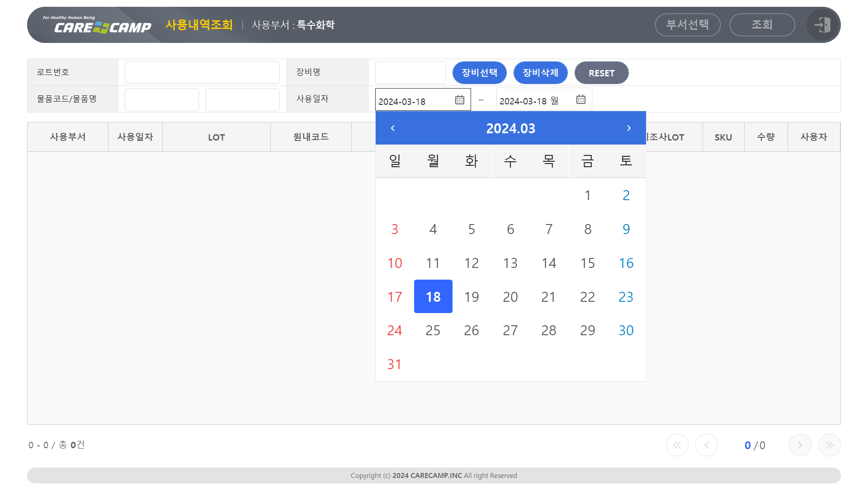Screen dimensions: 868x487
Task: Click the logout door icon
Action: 823,25
